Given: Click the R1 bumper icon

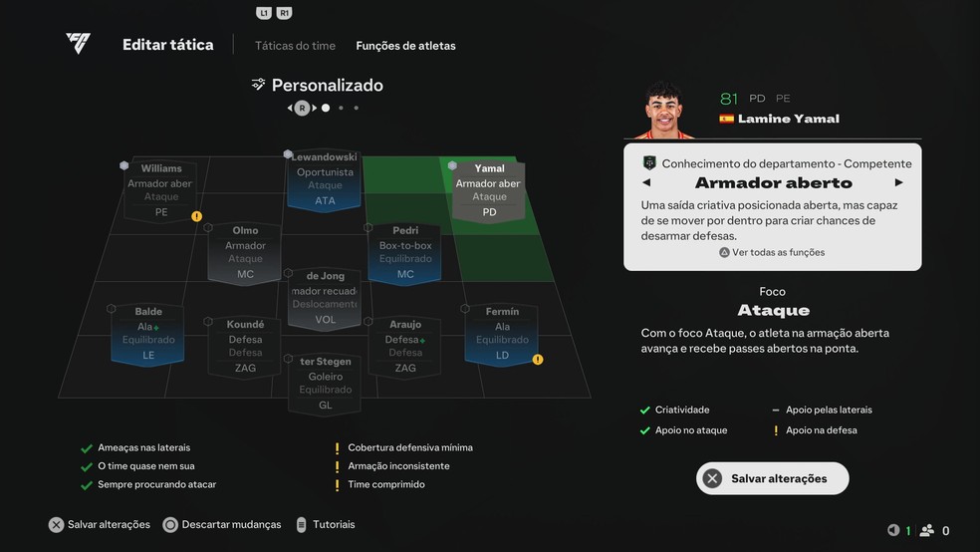Looking at the screenshot, I should pyautogui.click(x=285, y=13).
